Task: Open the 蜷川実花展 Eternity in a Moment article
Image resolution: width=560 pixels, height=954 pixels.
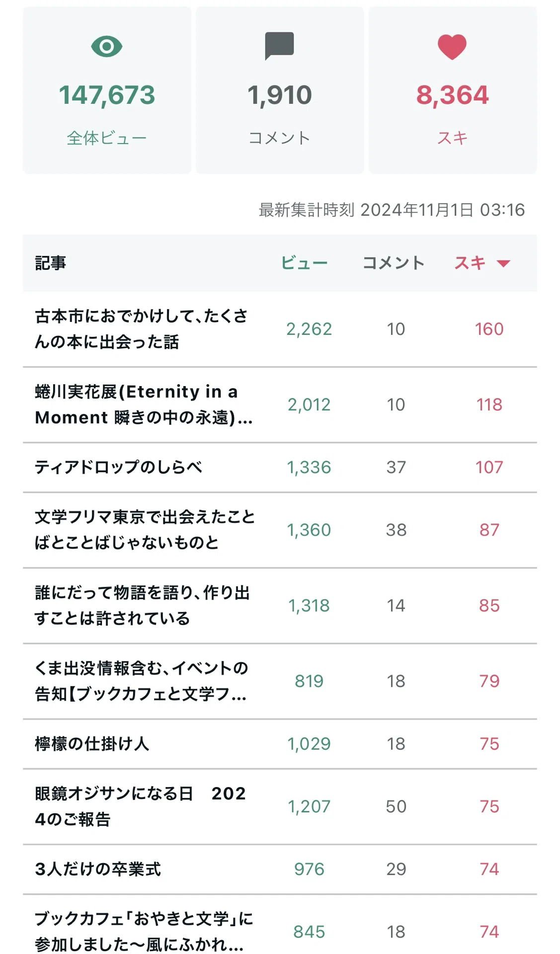Action: (144, 404)
